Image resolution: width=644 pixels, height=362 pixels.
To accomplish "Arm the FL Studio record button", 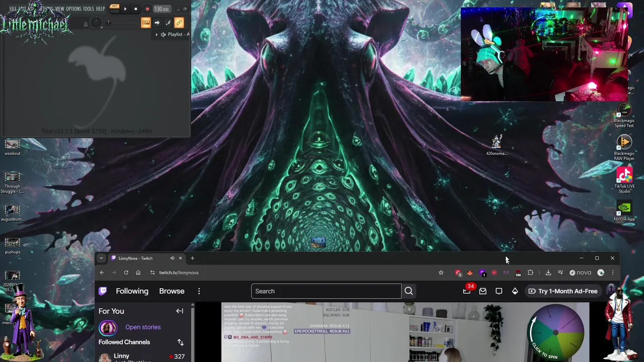I will click(x=147, y=9).
